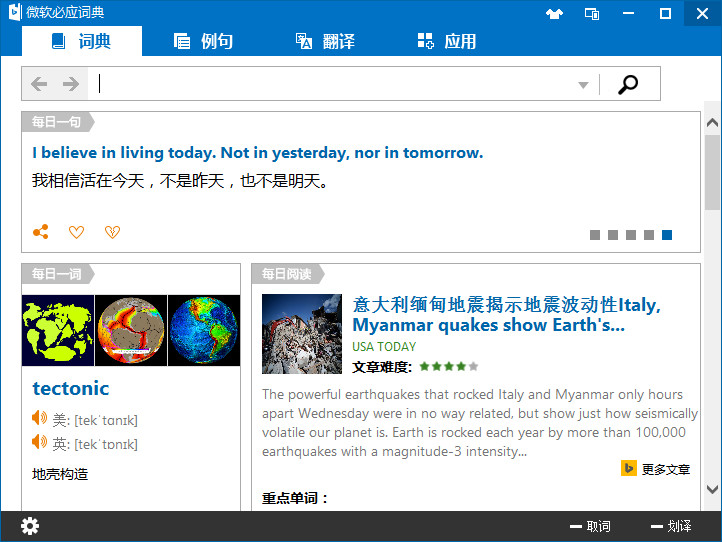722x542 pixels.
Task: Click the daily sentence English text
Action: (257, 152)
